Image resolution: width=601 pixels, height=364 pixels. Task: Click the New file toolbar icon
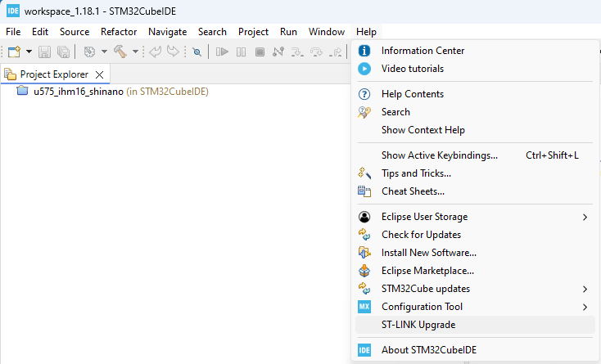click(x=14, y=52)
